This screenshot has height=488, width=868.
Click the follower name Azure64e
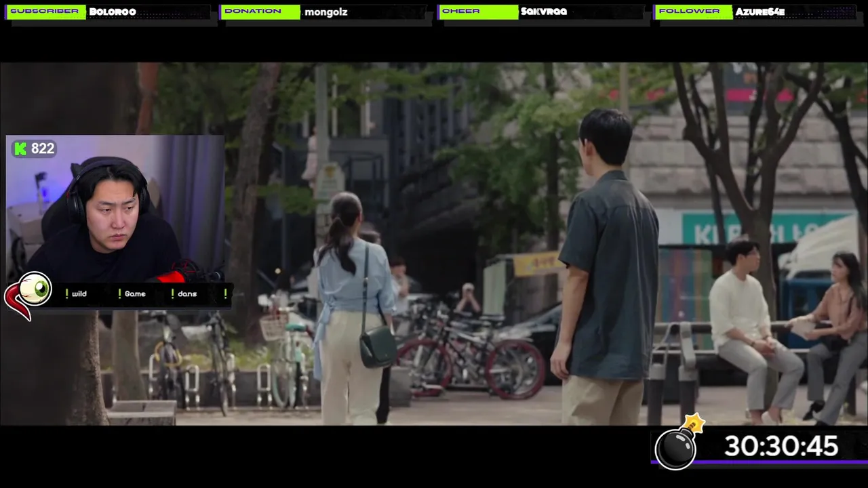(x=760, y=12)
